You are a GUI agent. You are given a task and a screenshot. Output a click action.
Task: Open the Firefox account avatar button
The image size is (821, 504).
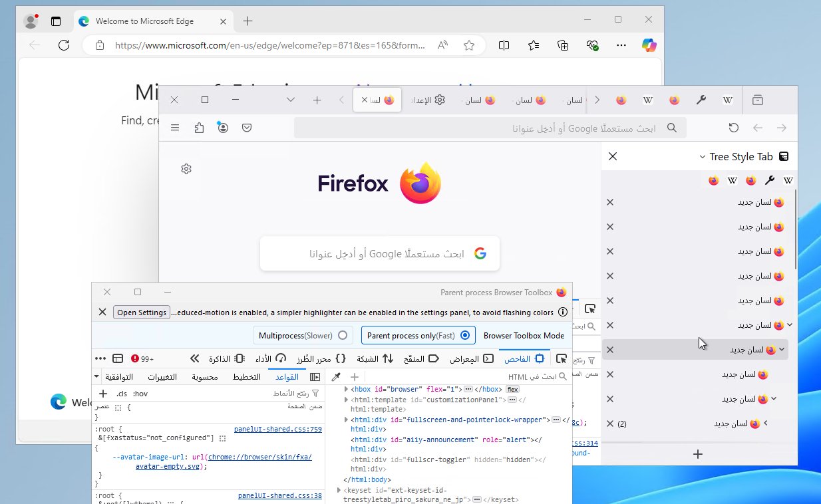(x=223, y=128)
